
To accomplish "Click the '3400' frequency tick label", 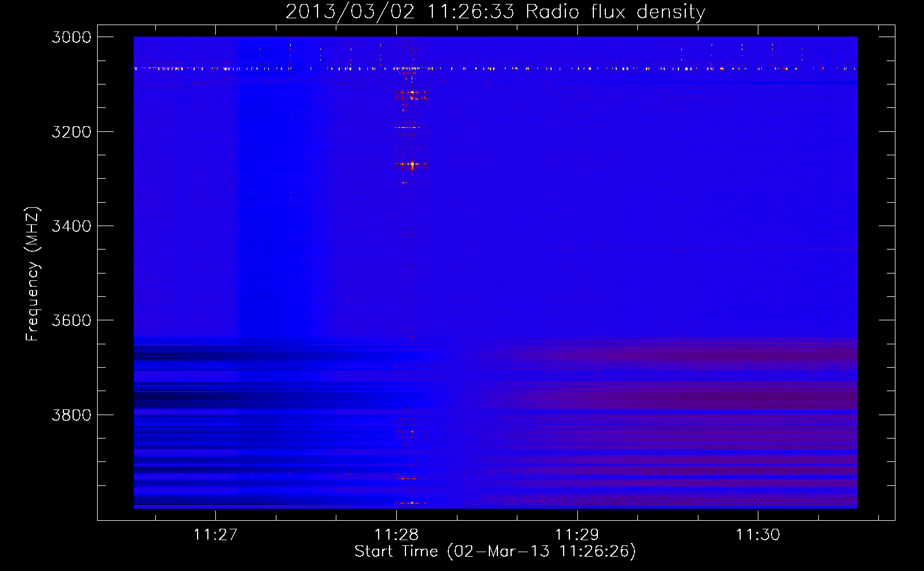I will pyautogui.click(x=71, y=226).
